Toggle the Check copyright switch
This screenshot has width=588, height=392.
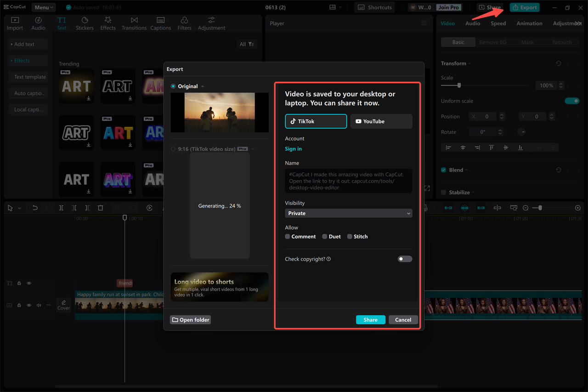click(x=405, y=259)
